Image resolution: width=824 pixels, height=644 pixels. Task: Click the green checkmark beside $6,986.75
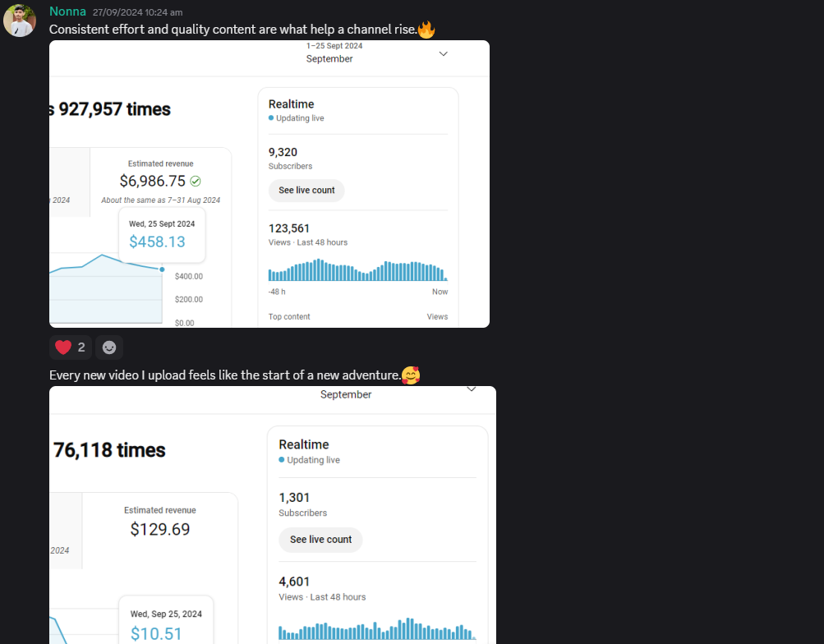196,181
